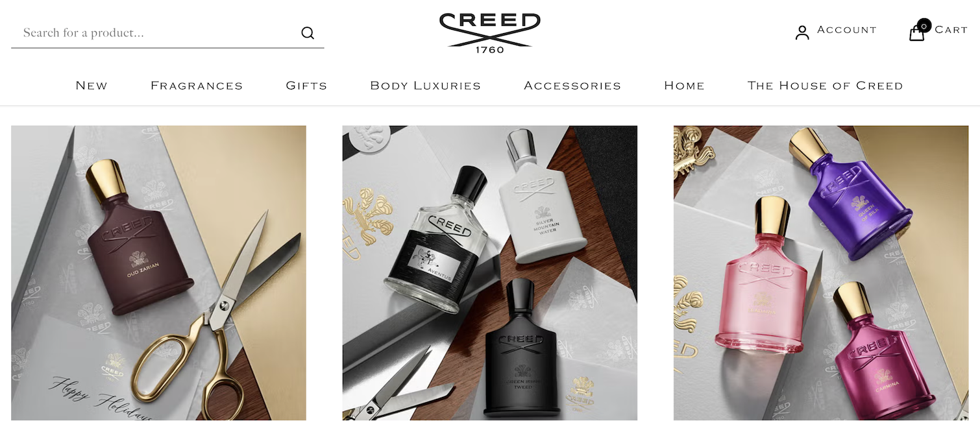Click the search magnifying glass icon
Screen dimensions: 980x432
point(308,33)
